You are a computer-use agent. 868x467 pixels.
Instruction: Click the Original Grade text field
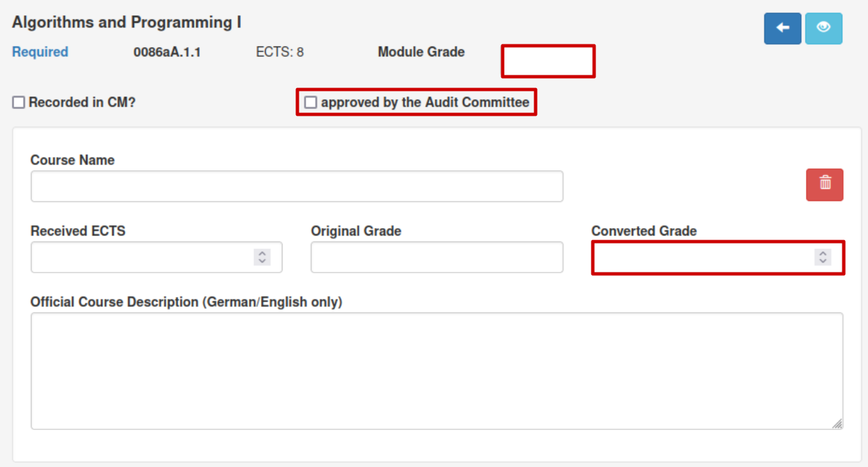point(437,257)
